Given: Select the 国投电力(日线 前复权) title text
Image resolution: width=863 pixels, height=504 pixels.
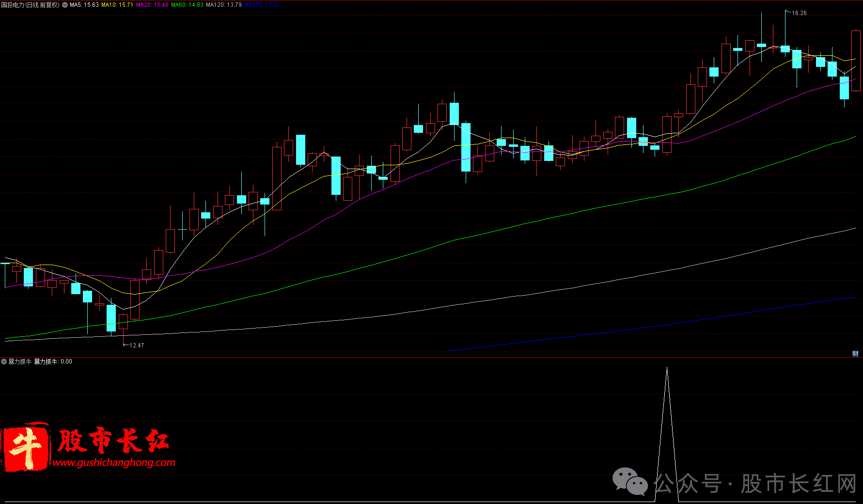Looking at the screenshot, I should point(30,5).
